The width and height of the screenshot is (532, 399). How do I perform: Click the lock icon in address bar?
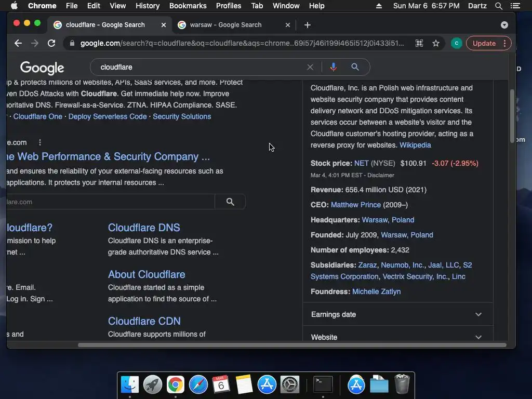coord(72,43)
